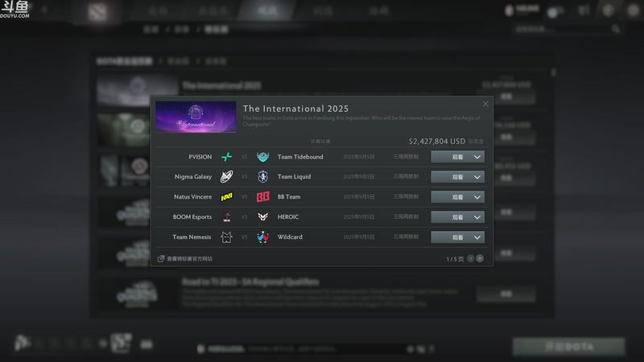The width and height of the screenshot is (644, 362).
Task: Open dropdown arrow for Team Nemesis match
Action: (477, 237)
